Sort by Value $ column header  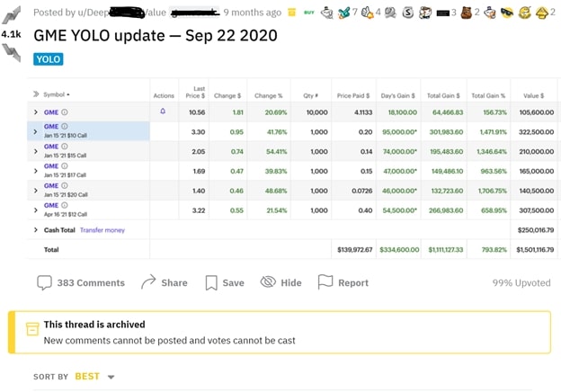[533, 95]
